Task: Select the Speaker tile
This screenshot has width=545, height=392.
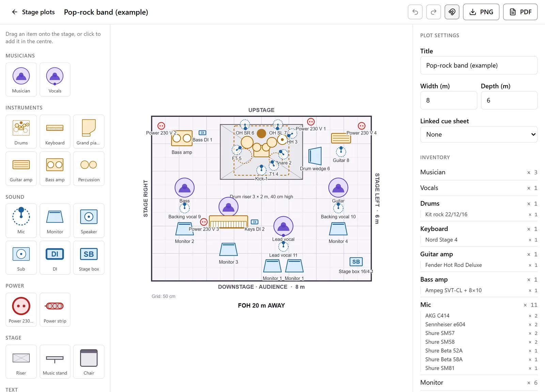Action: [x=89, y=220]
